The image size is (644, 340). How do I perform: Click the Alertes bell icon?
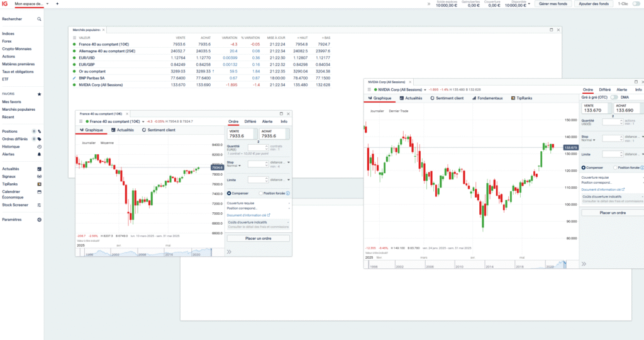pos(39,154)
